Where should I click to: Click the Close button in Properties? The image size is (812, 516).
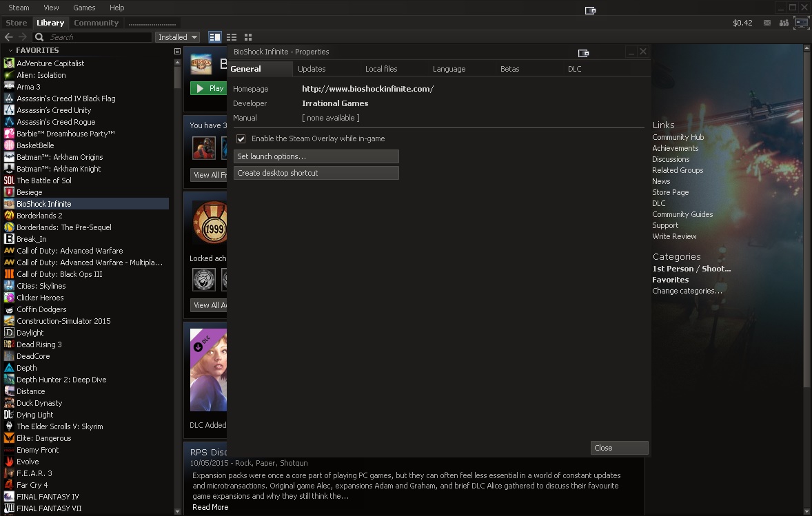[620, 448]
